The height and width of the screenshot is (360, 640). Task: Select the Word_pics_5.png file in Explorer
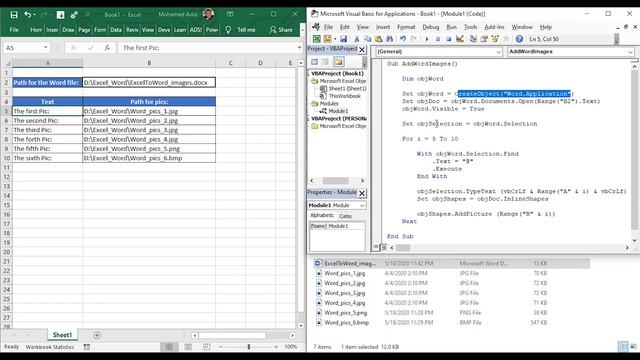pos(346,313)
